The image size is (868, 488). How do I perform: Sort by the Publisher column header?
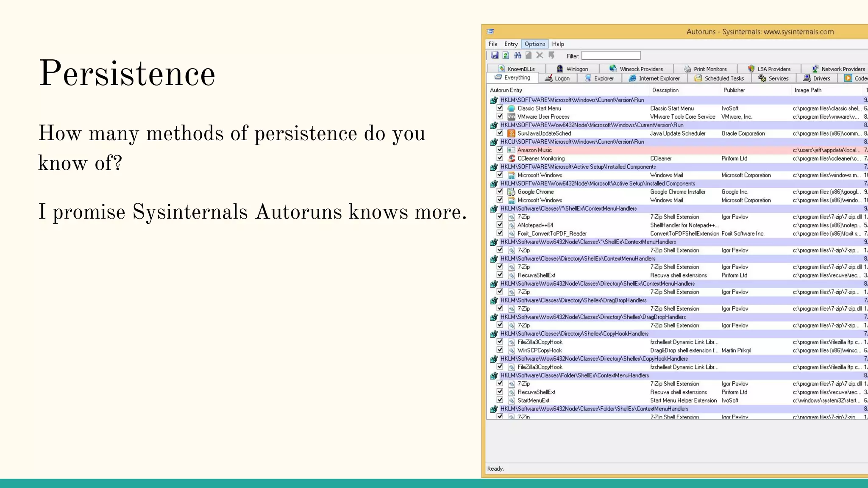[x=756, y=90]
